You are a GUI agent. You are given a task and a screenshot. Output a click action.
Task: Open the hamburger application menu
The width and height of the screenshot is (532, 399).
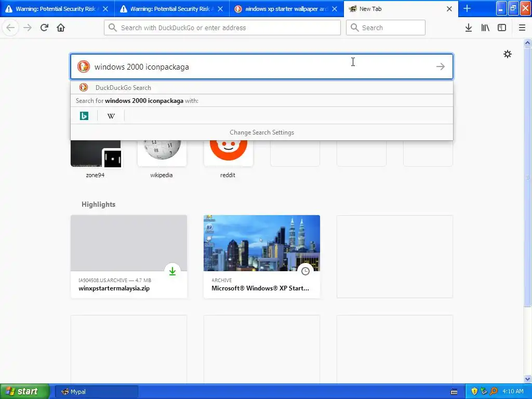[522, 28]
